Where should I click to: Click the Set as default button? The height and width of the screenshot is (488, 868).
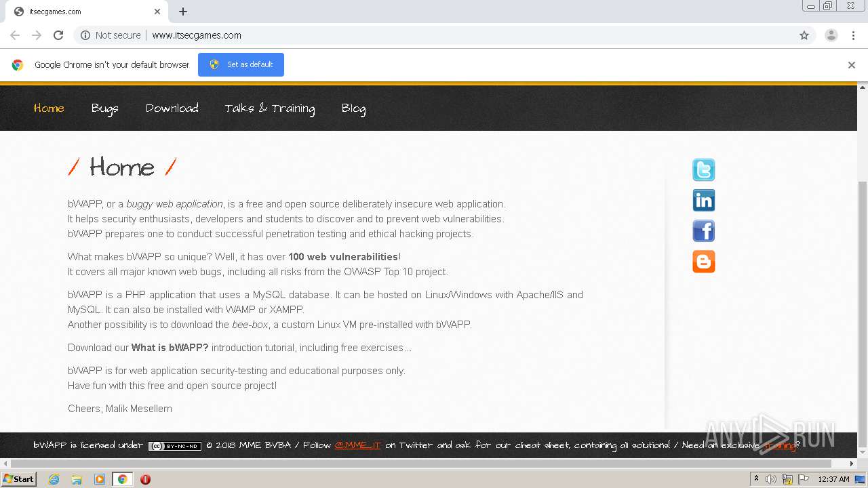coord(241,64)
